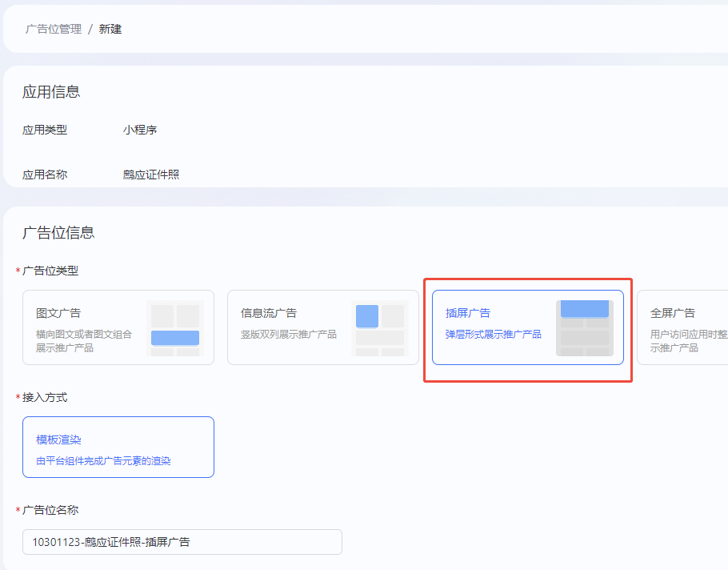Click the 广告位类型 field label
The image size is (728, 570).
pos(50,271)
